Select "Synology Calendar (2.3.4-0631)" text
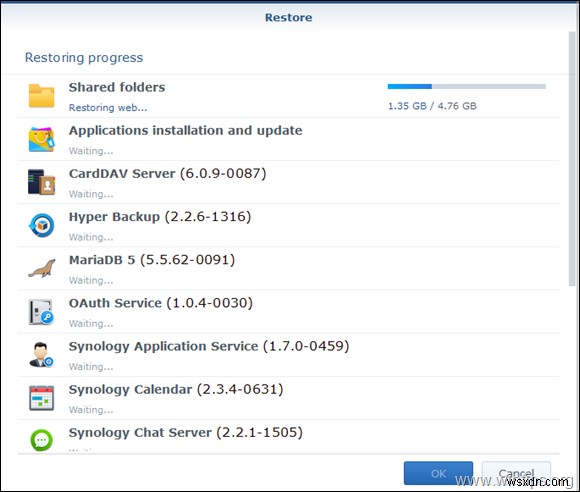The width and height of the screenshot is (580, 492). 176,390
